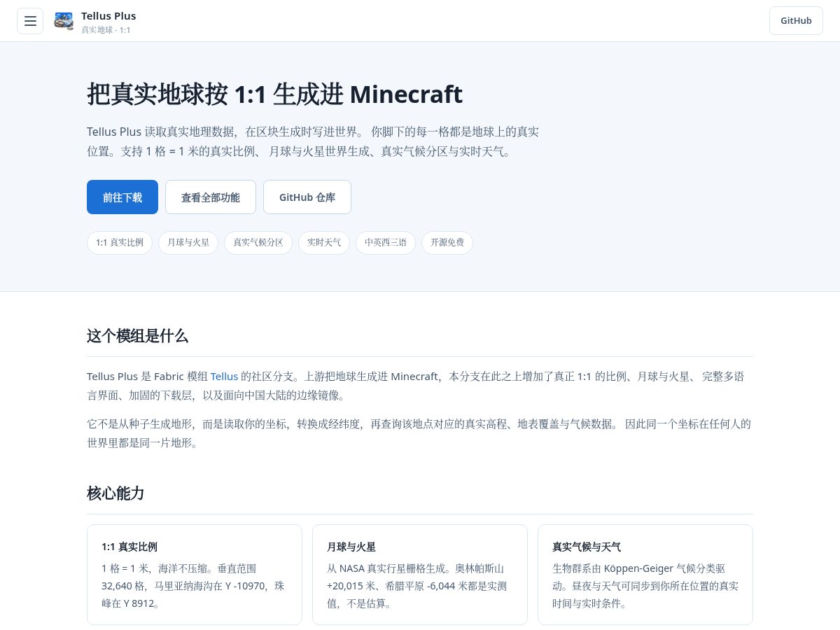This screenshot has width=840, height=630.
Task: Click the 核心能力 section heading
Action: click(115, 493)
